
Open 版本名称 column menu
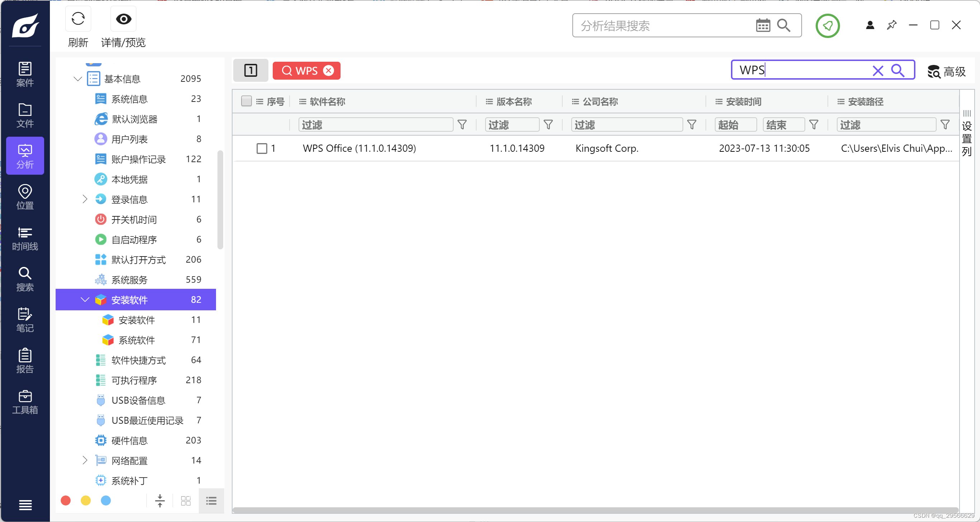[x=489, y=102]
